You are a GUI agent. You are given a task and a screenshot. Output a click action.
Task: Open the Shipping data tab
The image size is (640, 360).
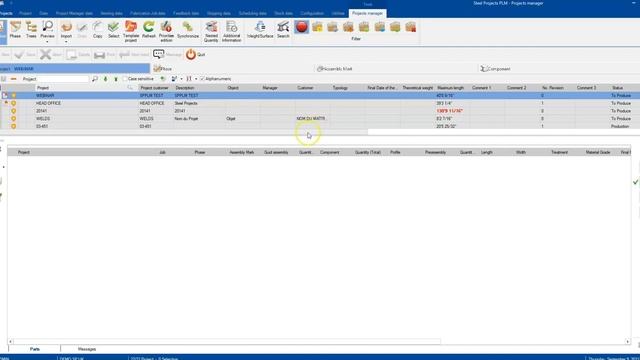(219, 13)
